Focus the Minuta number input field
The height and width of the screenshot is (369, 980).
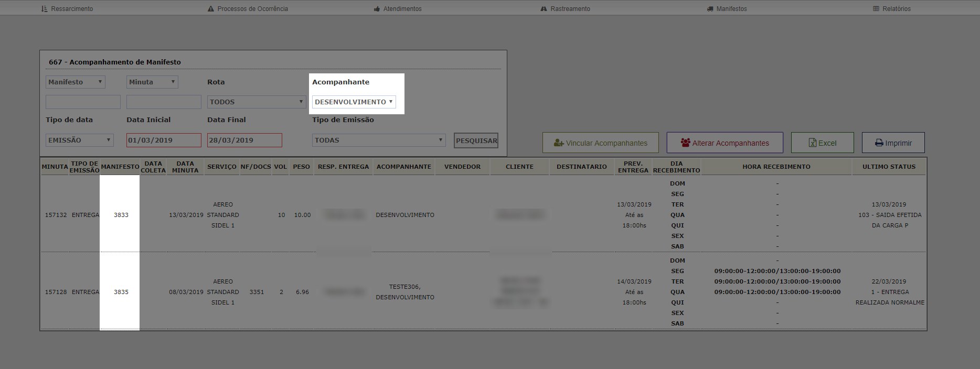(164, 102)
